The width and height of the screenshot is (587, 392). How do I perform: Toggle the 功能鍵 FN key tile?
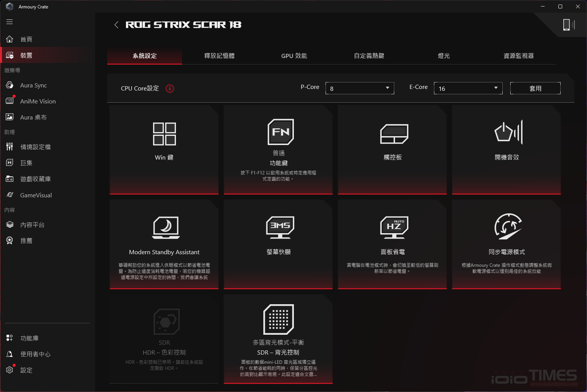278,150
